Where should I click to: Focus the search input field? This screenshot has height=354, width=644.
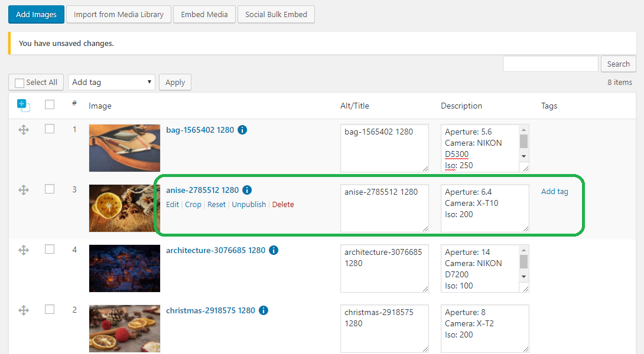click(x=551, y=64)
